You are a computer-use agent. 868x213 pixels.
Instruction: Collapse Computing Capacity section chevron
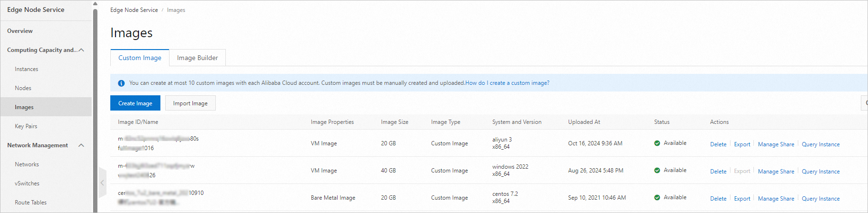click(x=81, y=50)
